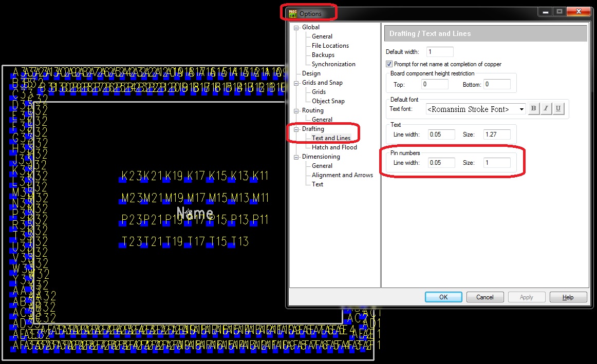Close the Options dialog

(x=579, y=11)
